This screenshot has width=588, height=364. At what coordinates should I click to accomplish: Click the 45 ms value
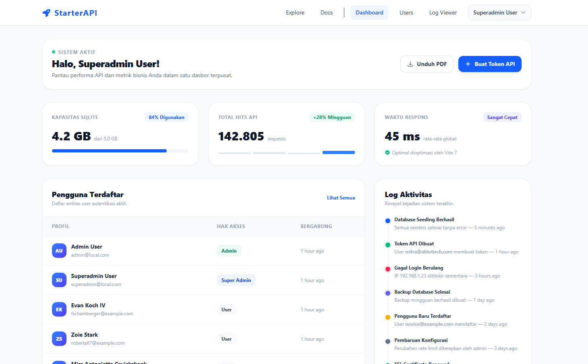click(402, 136)
